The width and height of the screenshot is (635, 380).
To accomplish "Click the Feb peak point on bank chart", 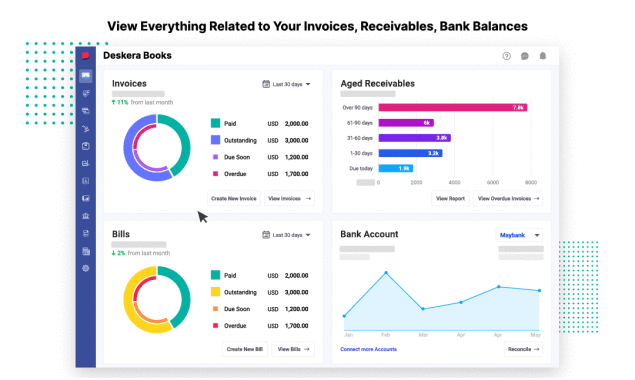I will pos(386,273).
